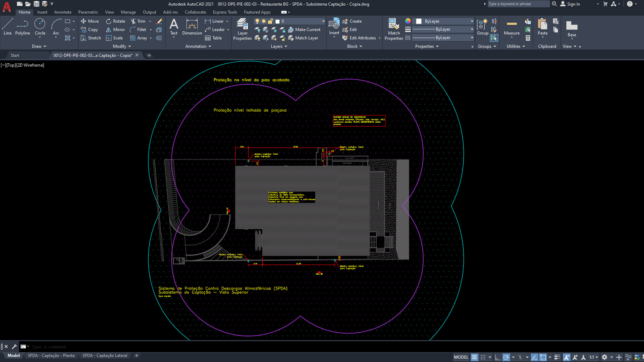Select the Line drawing tool
This screenshot has height=362, width=644.
point(7,27)
